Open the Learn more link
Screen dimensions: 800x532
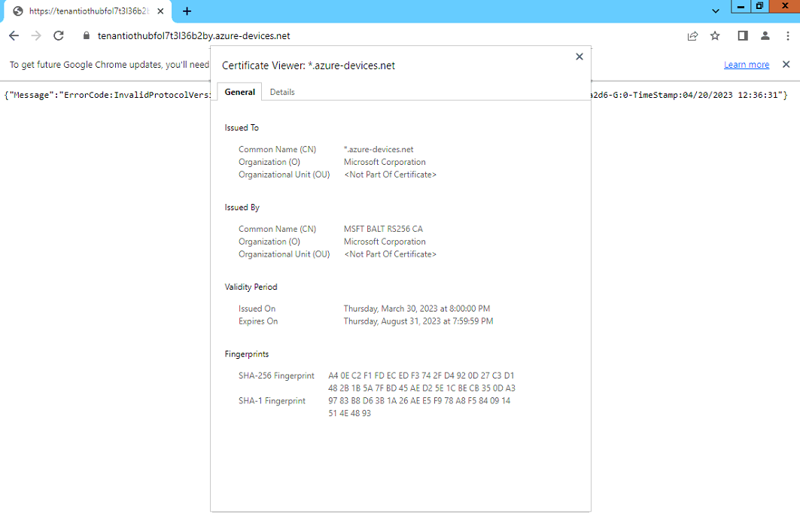(747, 65)
